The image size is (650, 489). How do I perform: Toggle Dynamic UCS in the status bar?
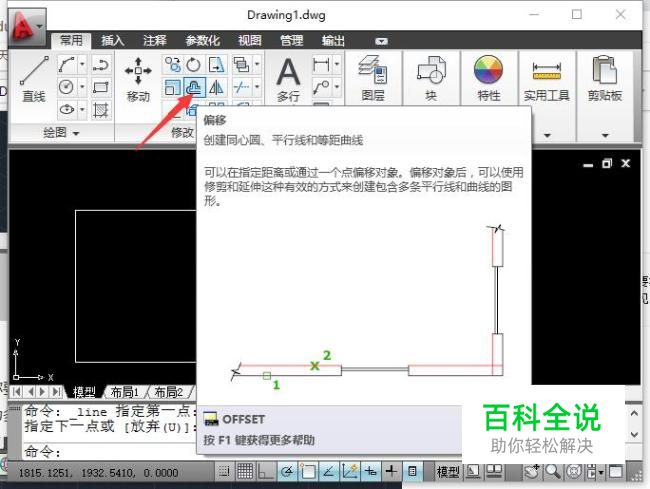click(350, 471)
